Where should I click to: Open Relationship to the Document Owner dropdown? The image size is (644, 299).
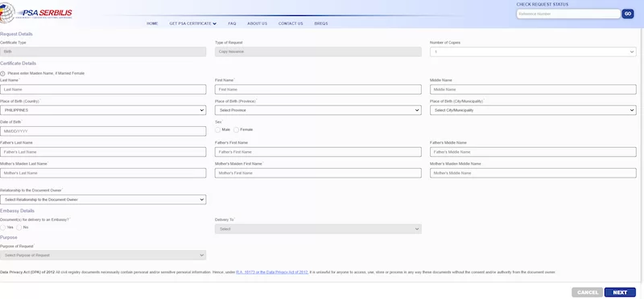coord(103,200)
